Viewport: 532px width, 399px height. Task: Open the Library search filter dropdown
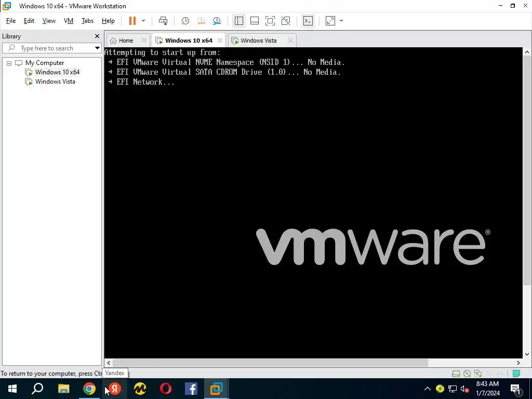coord(97,48)
